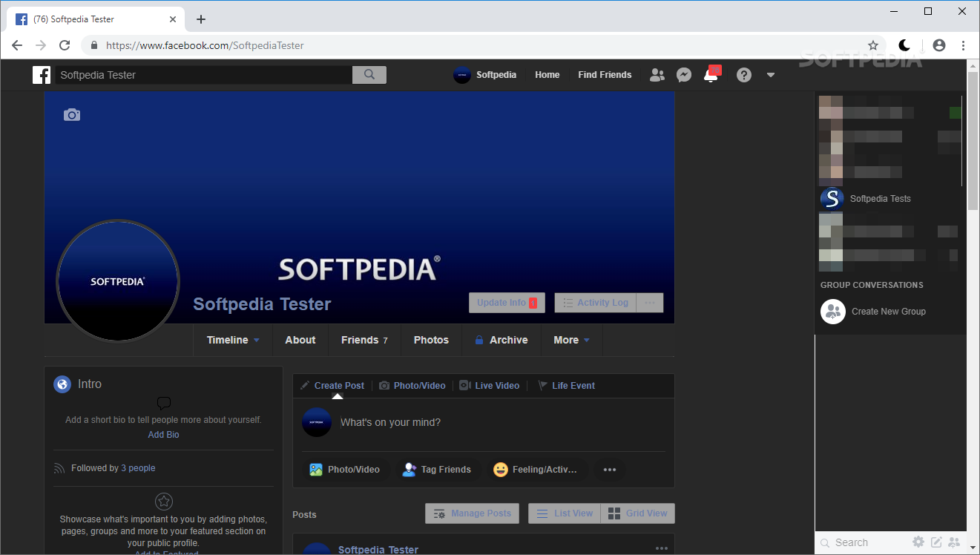Open Notifications bell icon
Viewport: 980px width, 555px height.
(x=711, y=75)
